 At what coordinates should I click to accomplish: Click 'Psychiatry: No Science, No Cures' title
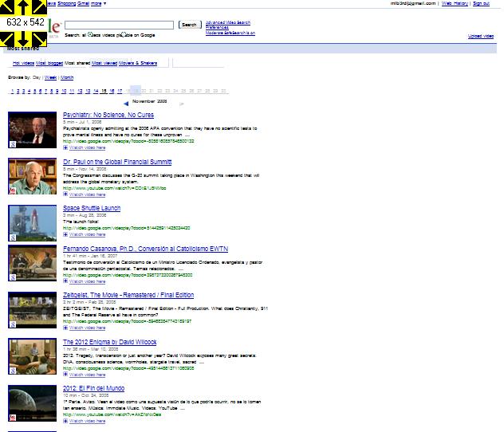pos(108,115)
